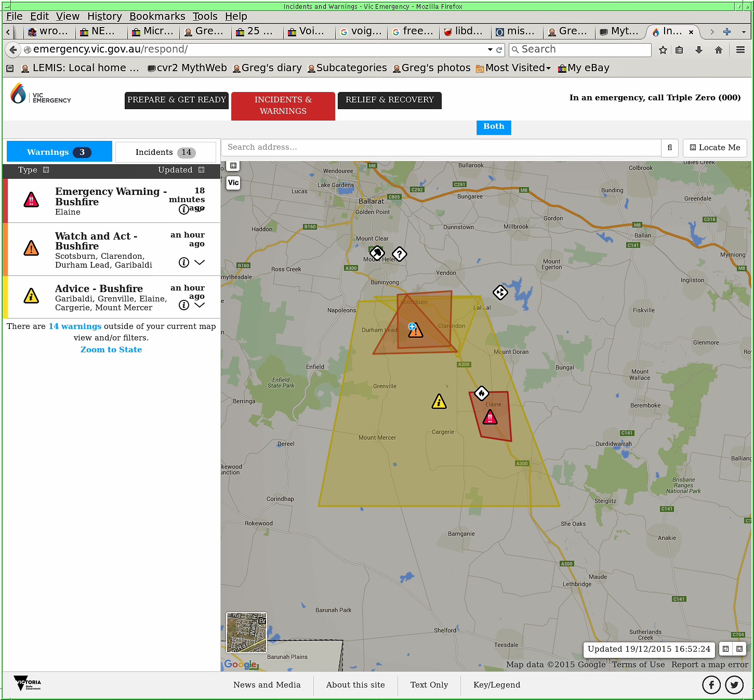Open the Bookmarks menu in Firefox
The width and height of the screenshot is (754, 700).
click(x=157, y=17)
